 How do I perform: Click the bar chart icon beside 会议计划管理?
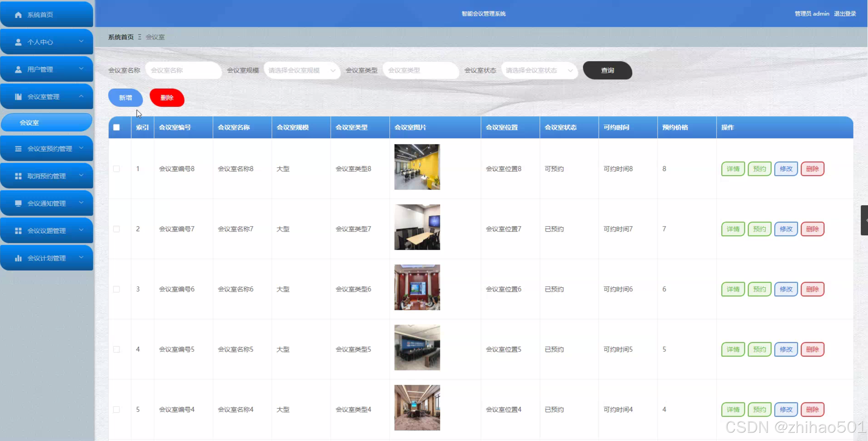(18, 258)
